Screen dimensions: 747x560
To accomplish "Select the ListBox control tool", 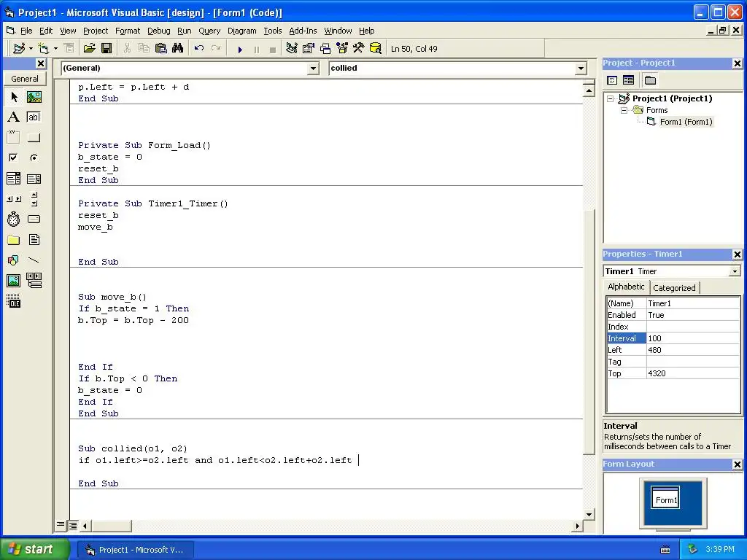I will point(34,179).
